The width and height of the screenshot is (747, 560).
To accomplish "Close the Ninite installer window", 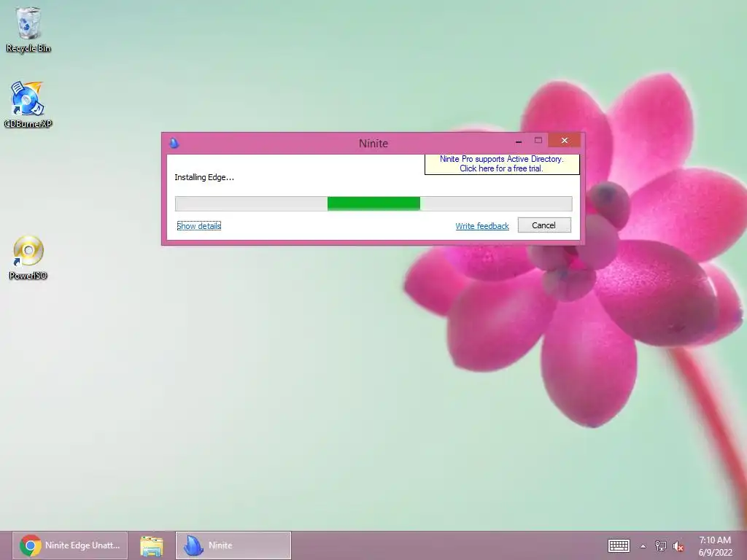I will click(565, 141).
